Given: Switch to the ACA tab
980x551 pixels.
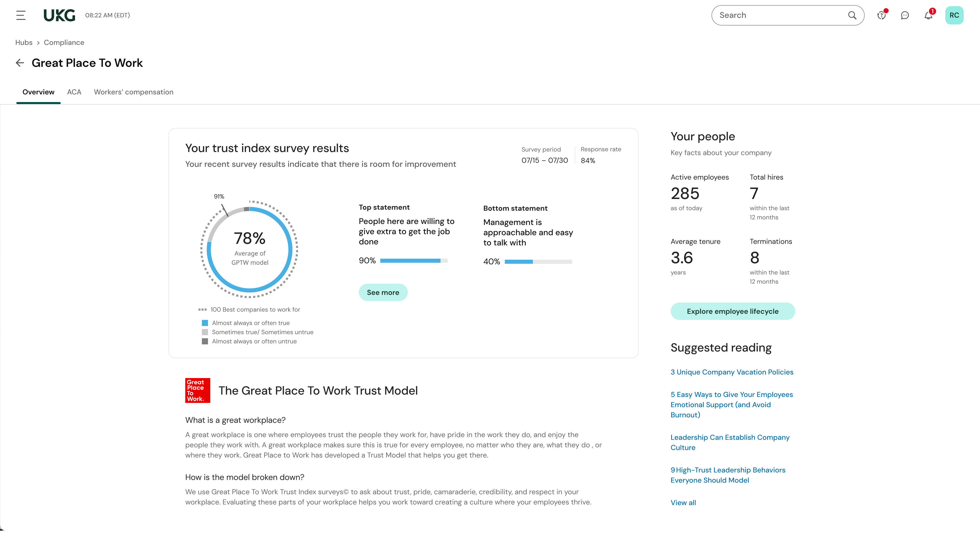Looking at the screenshot, I should tap(74, 92).
